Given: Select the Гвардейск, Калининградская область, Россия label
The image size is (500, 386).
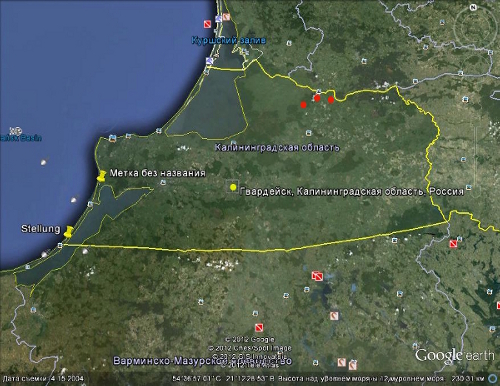Looking at the screenshot, I should (352, 191).
